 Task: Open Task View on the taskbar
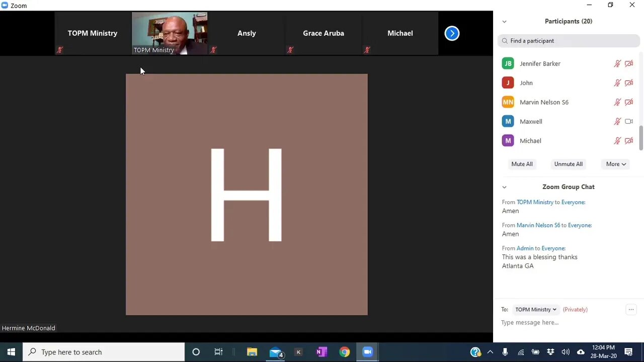[218, 352]
